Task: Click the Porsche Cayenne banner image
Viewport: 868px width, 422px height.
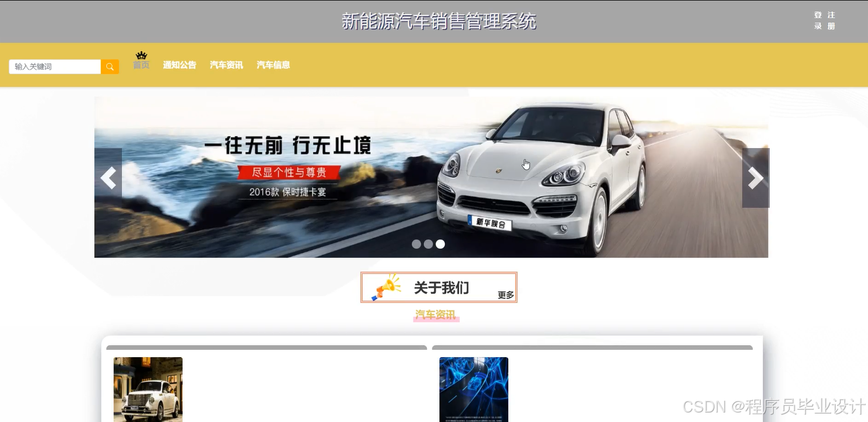Action: (x=431, y=177)
